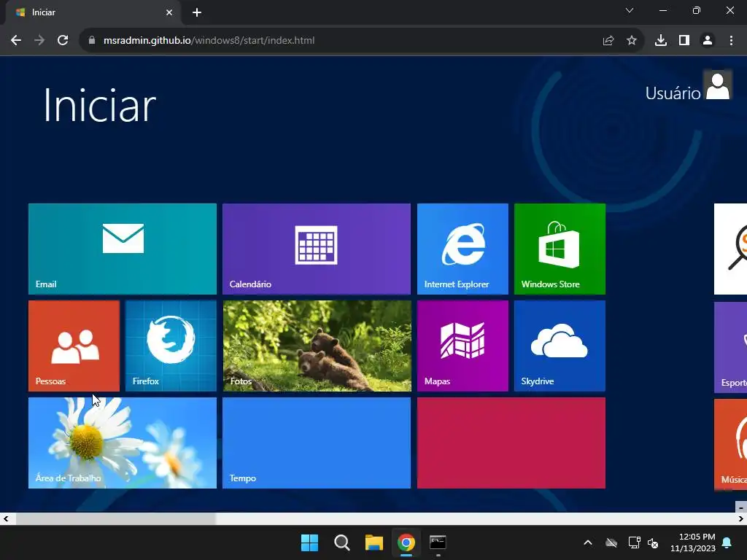The image size is (747, 560).
Task: Open a new browser tab
Action: [x=197, y=12]
